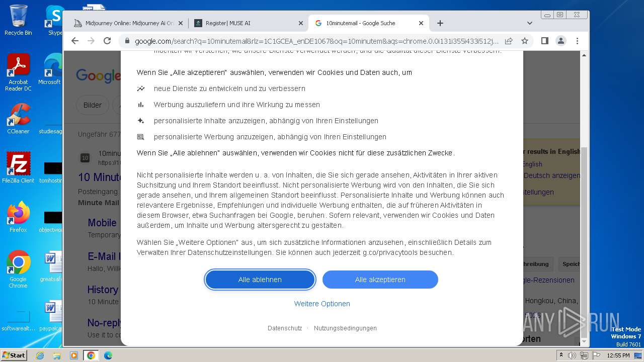Close the 10minutemail Google Suche tab
The image size is (644, 362).
[x=421, y=23]
